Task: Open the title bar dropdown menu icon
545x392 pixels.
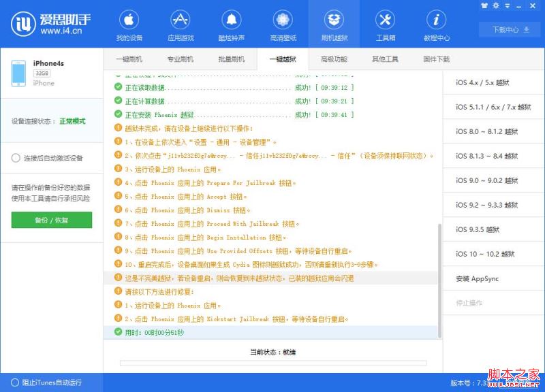Action: pos(508,6)
